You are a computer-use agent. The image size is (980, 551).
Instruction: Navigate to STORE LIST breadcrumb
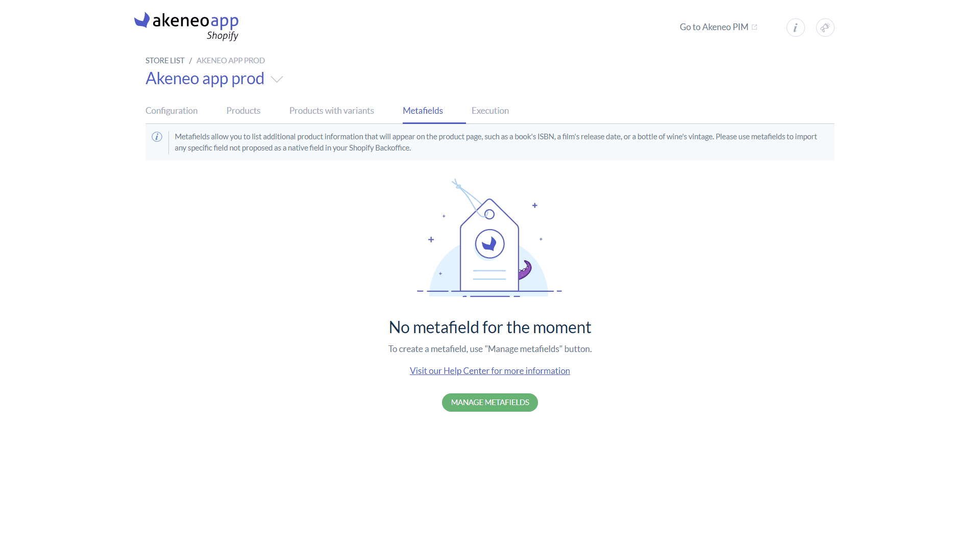pyautogui.click(x=165, y=60)
